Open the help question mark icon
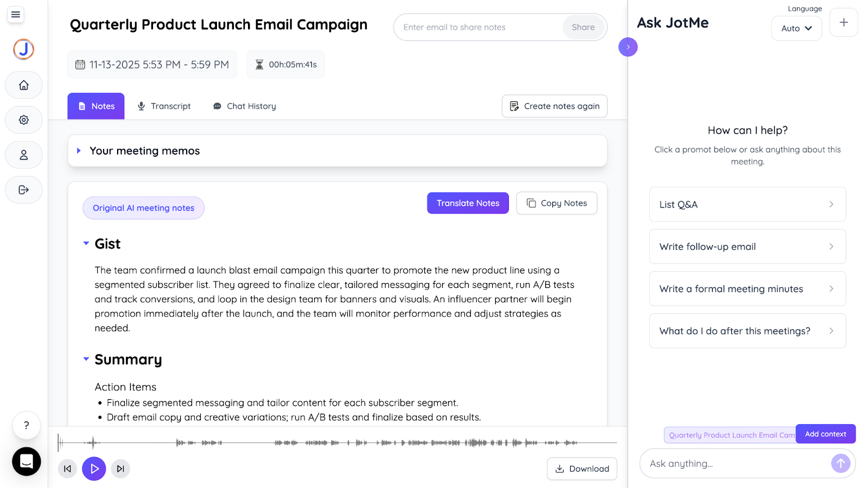The image size is (868, 488). (x=26, y=425)
